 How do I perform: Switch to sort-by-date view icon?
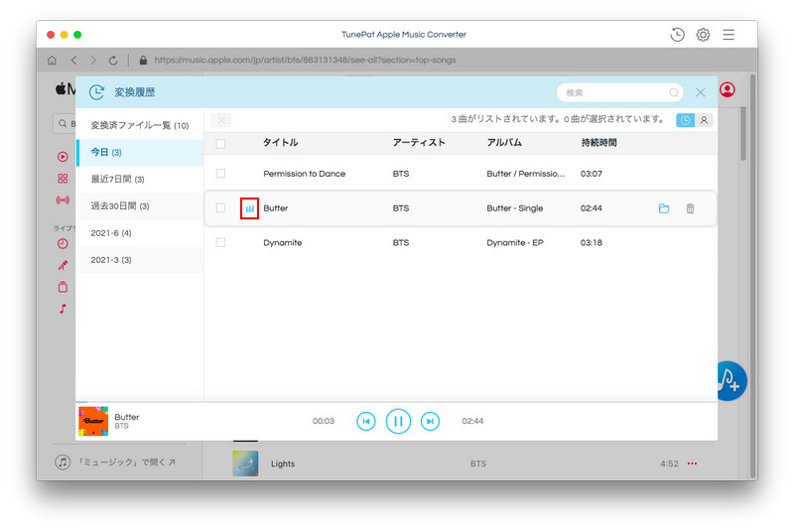685,120
